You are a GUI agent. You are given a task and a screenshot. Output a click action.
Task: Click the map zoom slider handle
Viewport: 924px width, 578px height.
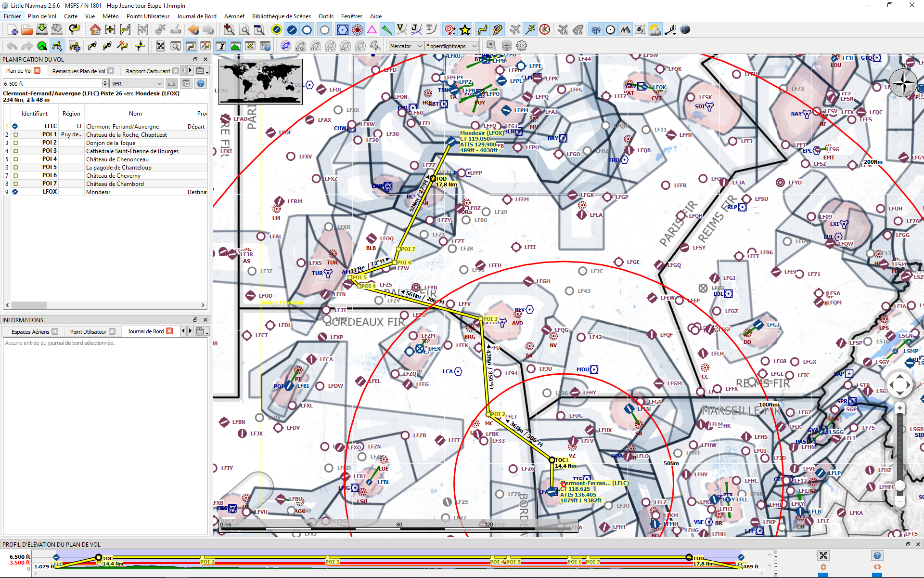(x=900, y=486)
